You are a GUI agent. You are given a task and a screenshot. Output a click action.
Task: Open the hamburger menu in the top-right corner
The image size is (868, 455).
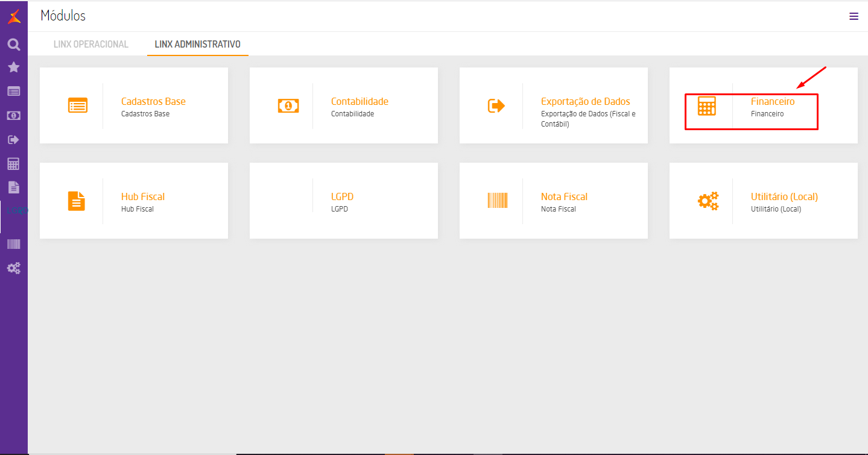(x=854, y=16)
